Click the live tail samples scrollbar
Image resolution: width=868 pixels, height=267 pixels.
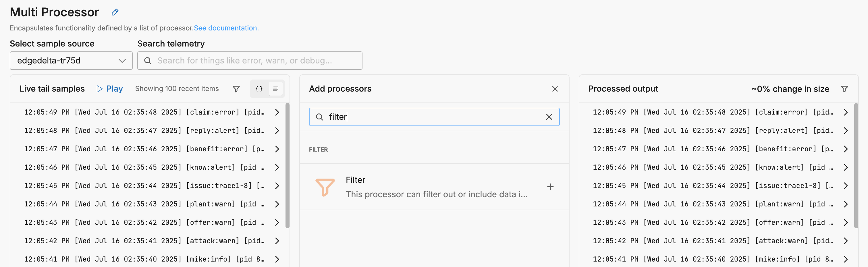tap(288, 166)
